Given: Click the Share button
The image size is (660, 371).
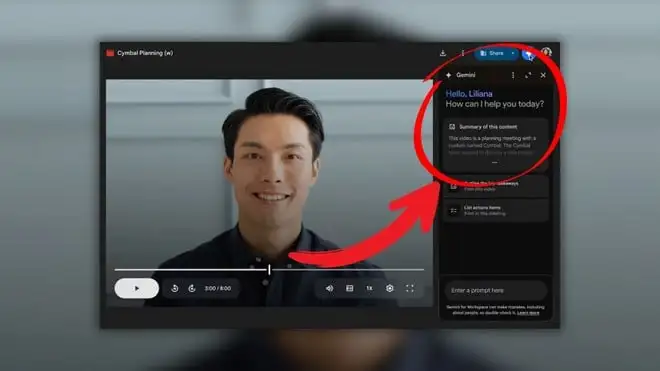Looking at the screenshot, I should pyautogui.click(x=492, y=53).
